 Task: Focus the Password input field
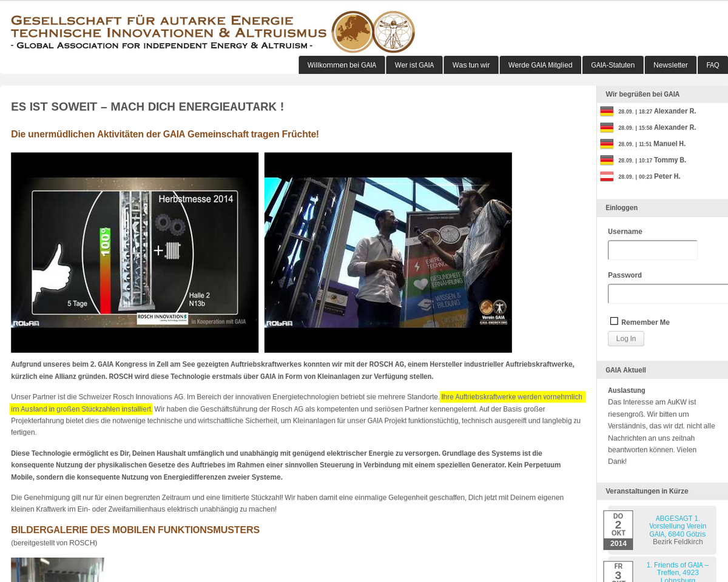pos(668,294)
